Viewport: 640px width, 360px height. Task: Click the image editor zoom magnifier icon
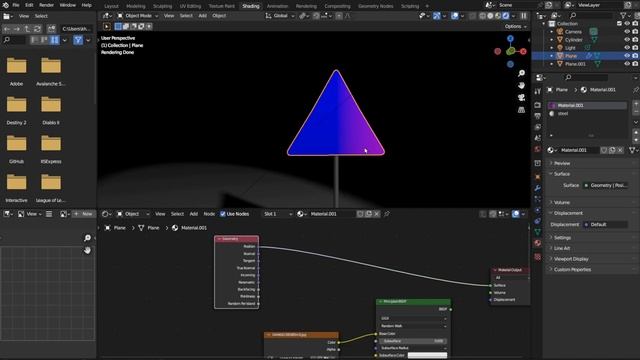(x=87, y=238)
